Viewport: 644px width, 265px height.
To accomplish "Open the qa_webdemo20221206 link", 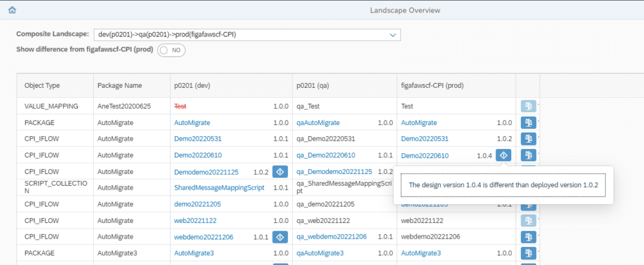I will [332, 237].
